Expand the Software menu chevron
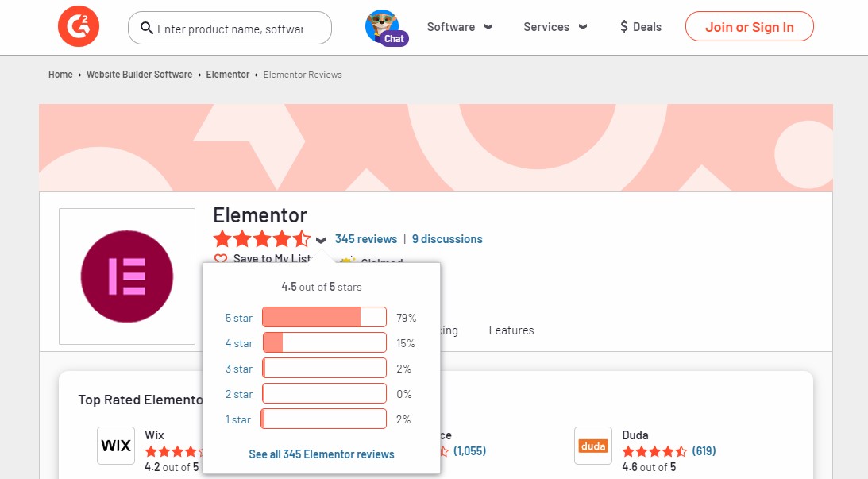The image size is (868, 479). point(488,26)
